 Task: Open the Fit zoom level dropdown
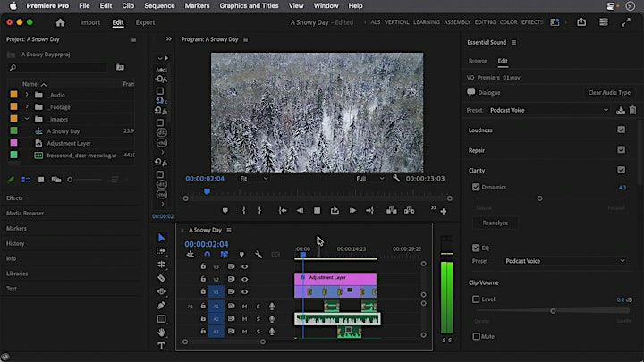(252, 179)
